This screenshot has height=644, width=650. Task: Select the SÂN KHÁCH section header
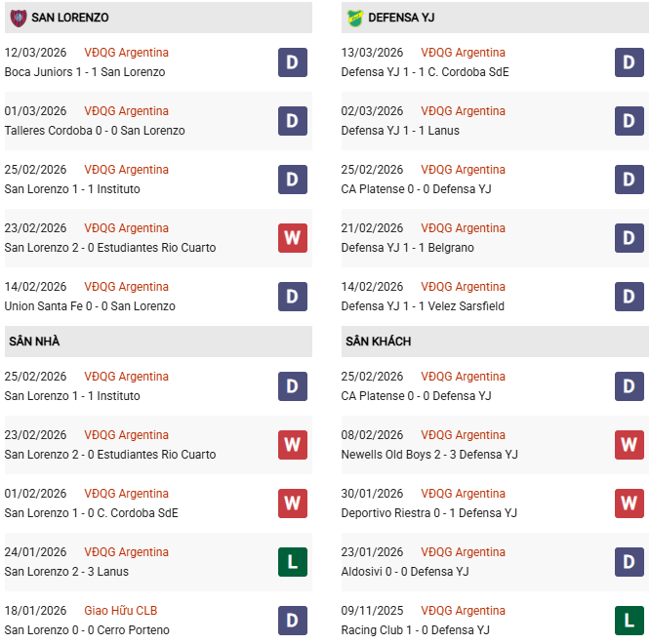pyautogui.click(x=378, y=342)
